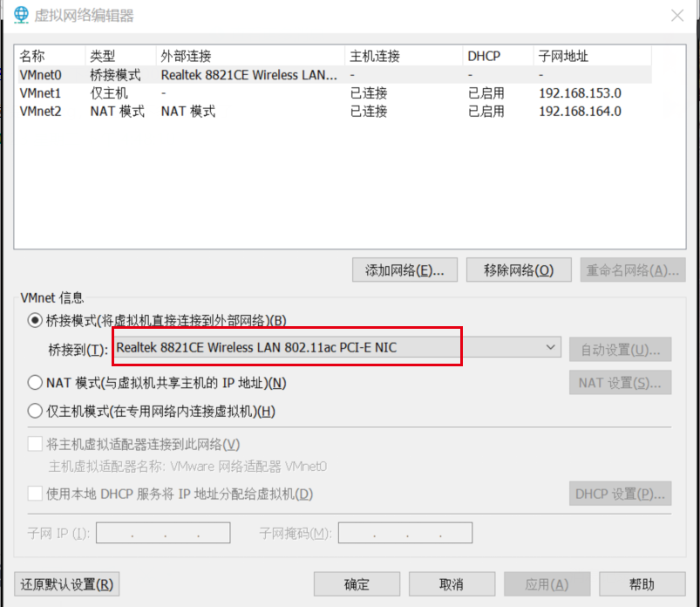
Task: Click the 子网 IP input field
Action: pos(163,533)
